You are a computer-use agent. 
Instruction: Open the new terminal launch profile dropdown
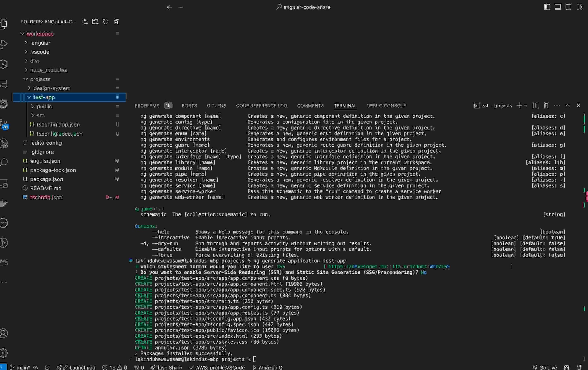(526, 106)
